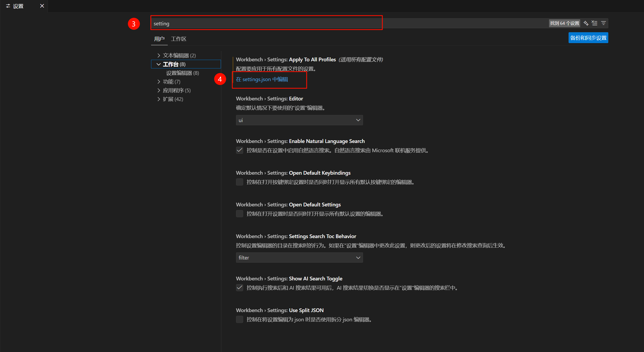Screen dimensions: 644x352
Task: Collapse the 工作台 (8) tree node
Action: [x=159, y=64]
